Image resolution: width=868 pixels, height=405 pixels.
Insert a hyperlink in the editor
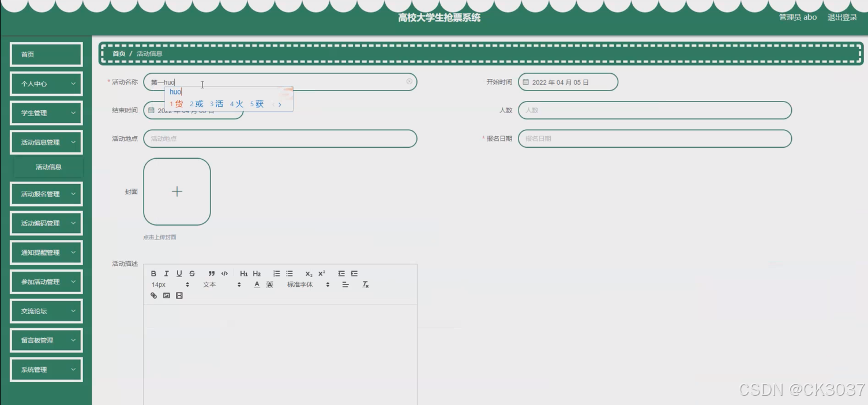[x=153, y=295]
